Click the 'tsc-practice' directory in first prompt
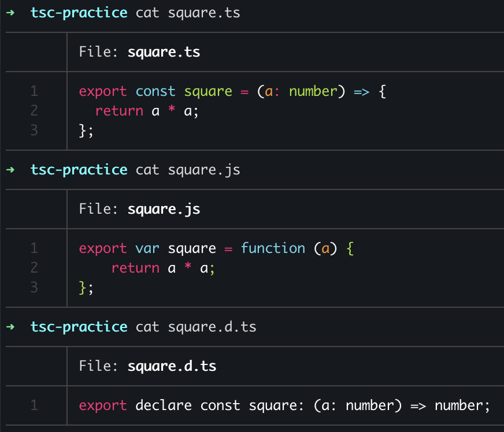 pos(79,13)
